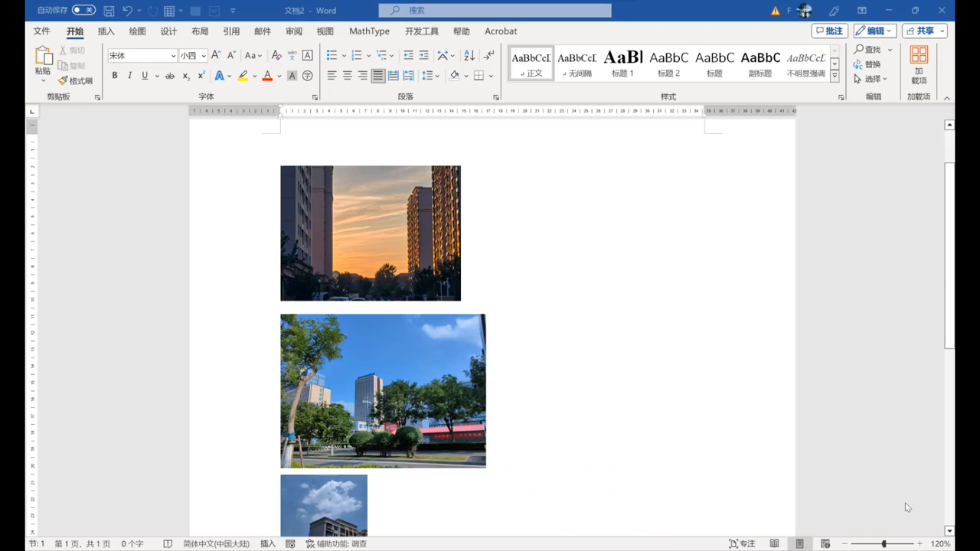980x551 pixels.
Task: Increase font size with the larger A
Action: coord(216,55)
